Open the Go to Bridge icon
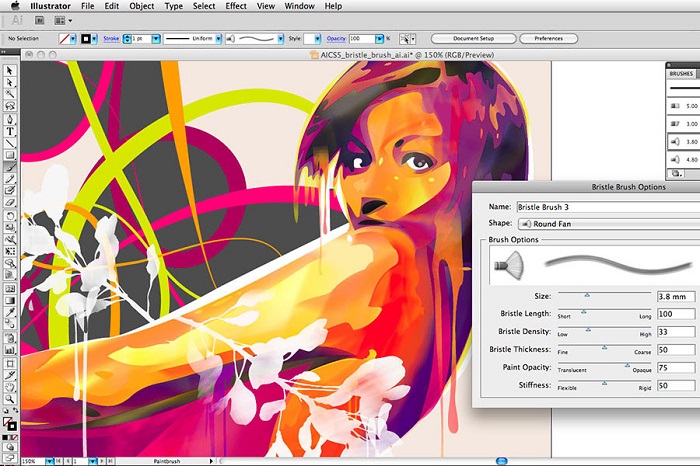Screen dimensions: 700x466 (40, 20)
